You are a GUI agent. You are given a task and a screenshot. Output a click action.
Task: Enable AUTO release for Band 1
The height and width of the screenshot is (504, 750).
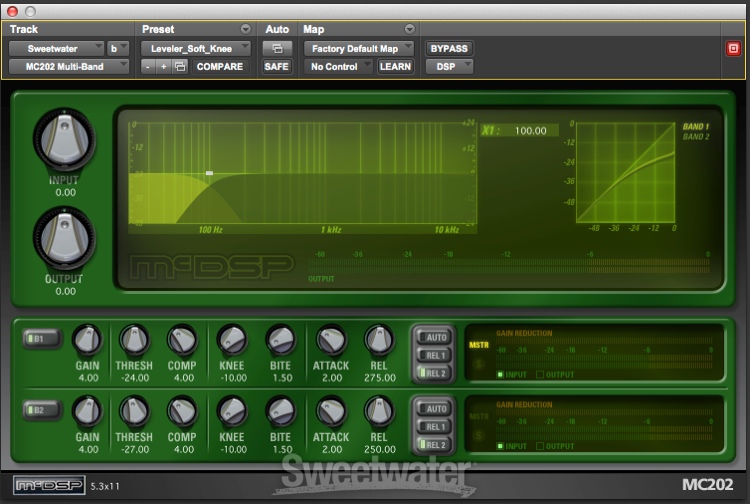[x=434, y=337]
